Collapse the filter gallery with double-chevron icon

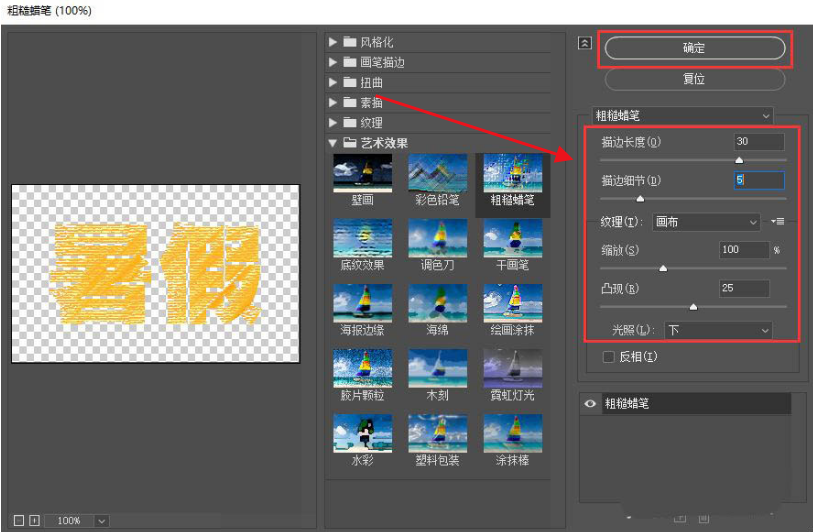tap(584, 43)
